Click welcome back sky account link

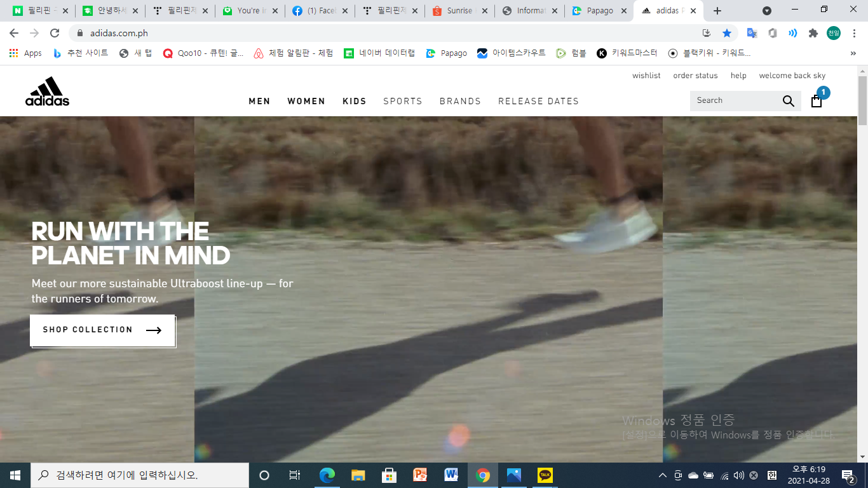click(792, 76)
